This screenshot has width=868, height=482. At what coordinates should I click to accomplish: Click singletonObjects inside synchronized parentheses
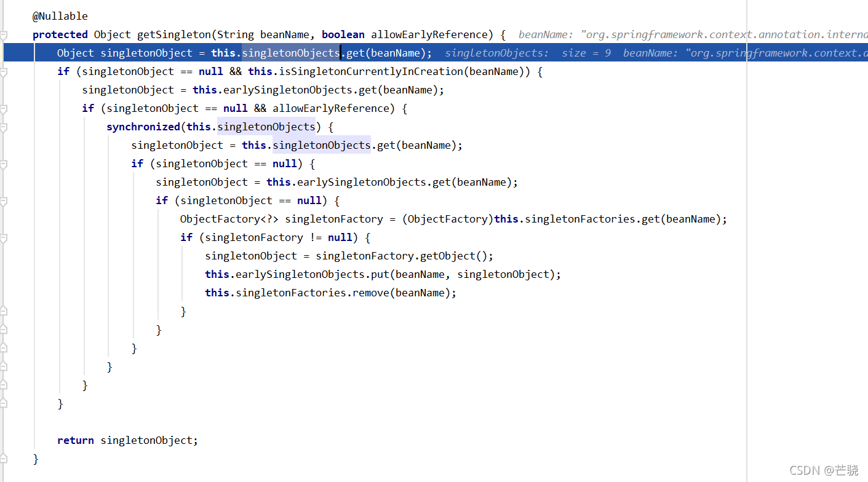point(266,127)
